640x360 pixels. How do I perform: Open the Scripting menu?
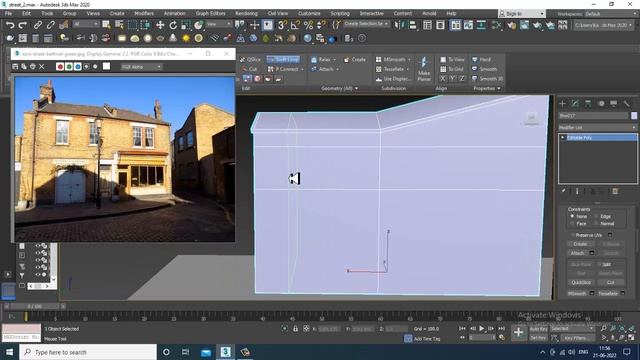pos(340,13)
